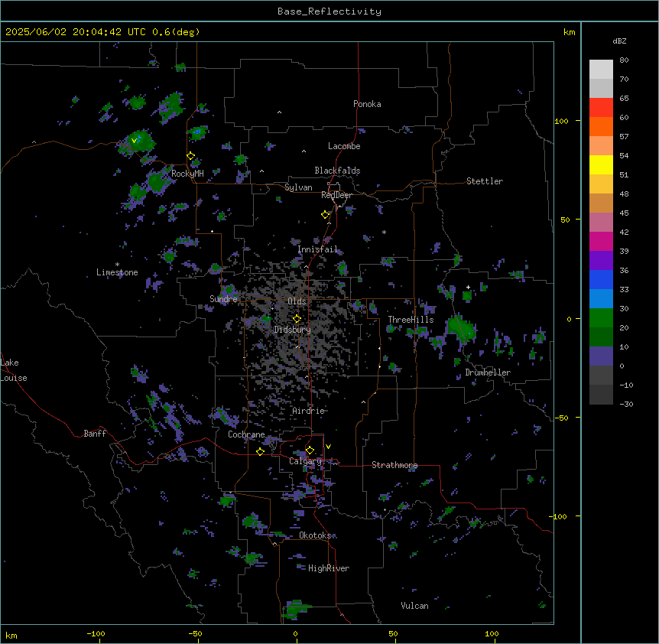This screenshot has width=659, height=644.
Task: Click the 60 dBZ red legend swatch
Action: pyautogui.click(x=601, y=108)
